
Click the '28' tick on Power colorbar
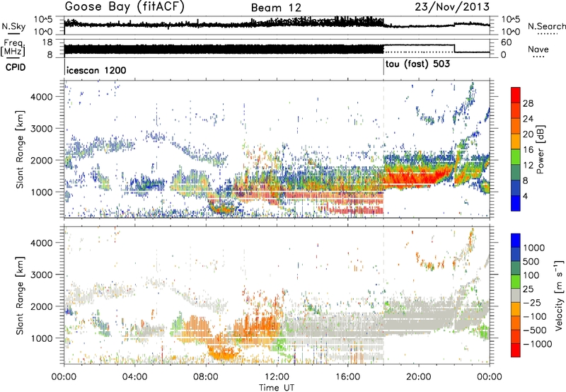coord(528,103)
